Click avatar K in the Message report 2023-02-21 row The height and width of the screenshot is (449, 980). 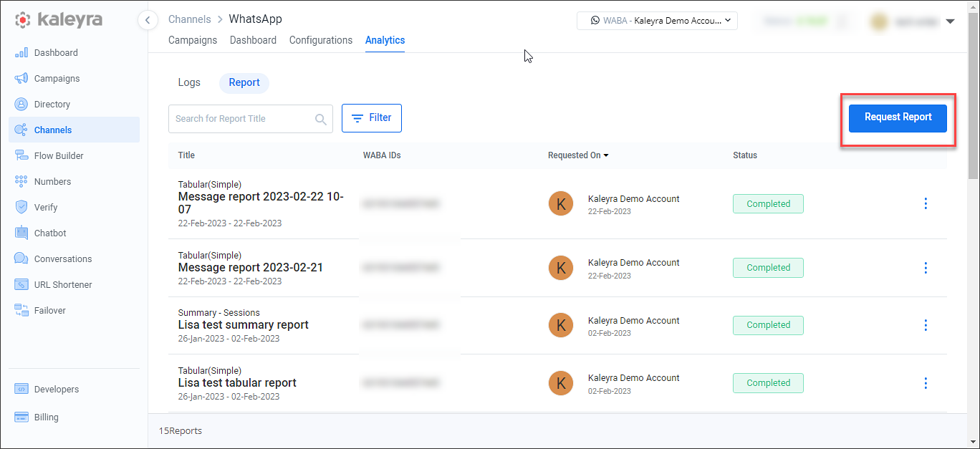561,268
